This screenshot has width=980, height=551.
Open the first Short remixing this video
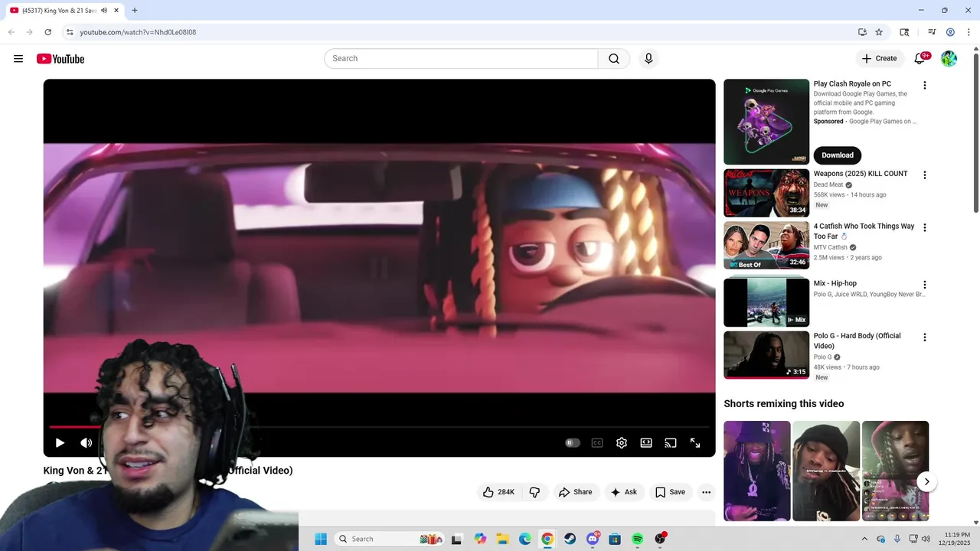pos(757,471)
